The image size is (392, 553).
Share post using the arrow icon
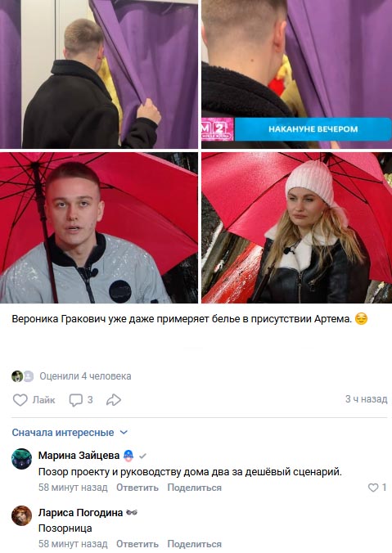tap(114, 400)
